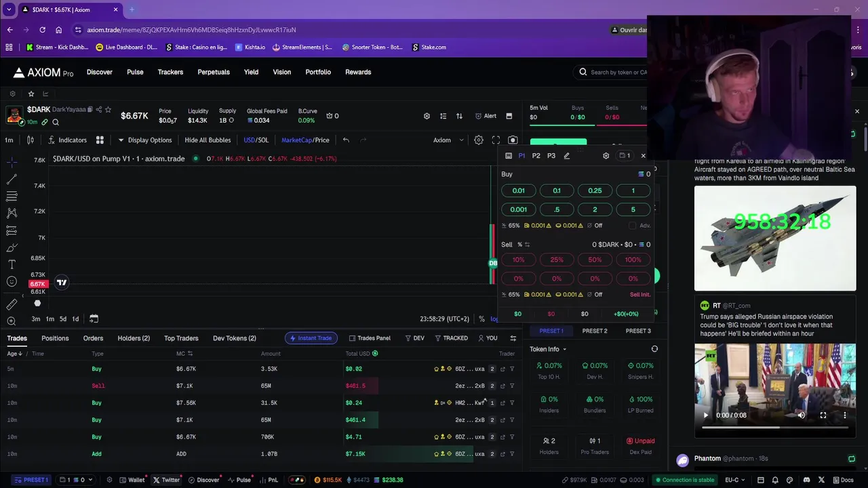
Task: Switch to Holders (2) tab
Action: click(x=134, y=338)
